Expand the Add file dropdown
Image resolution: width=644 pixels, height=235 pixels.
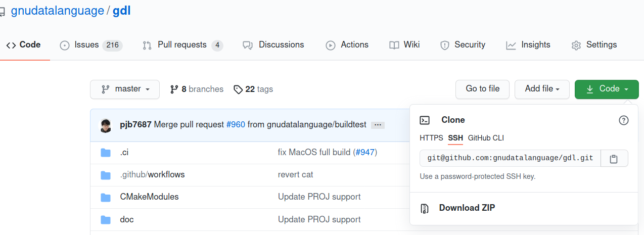[542, 89]
